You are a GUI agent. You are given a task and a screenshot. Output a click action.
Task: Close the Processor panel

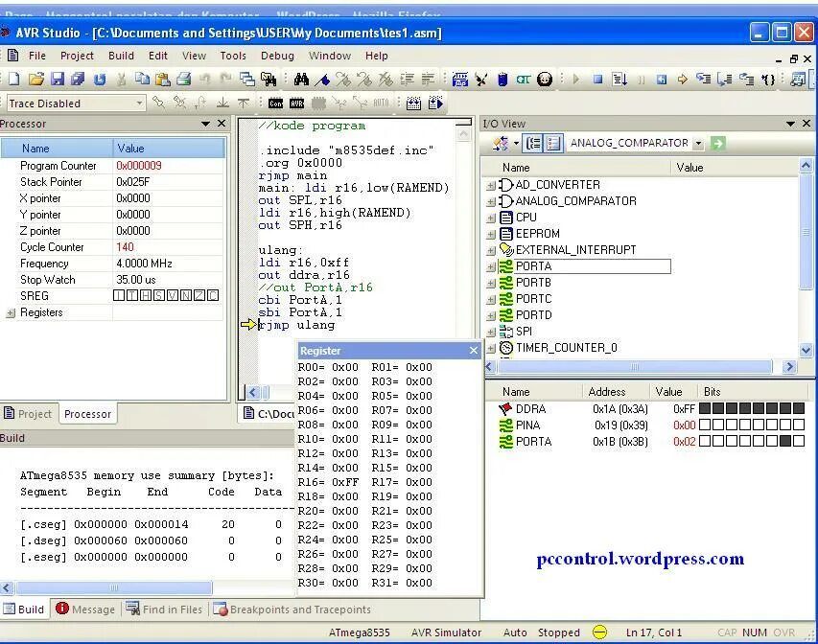pyautogui.click(x=222, y=124)
